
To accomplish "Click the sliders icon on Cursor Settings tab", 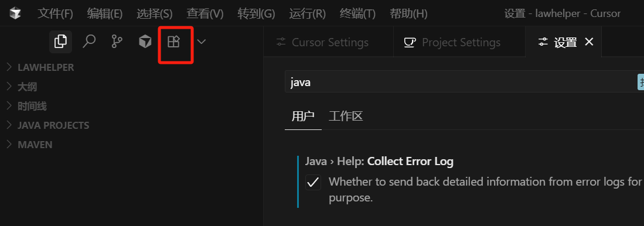I will 281,42.
